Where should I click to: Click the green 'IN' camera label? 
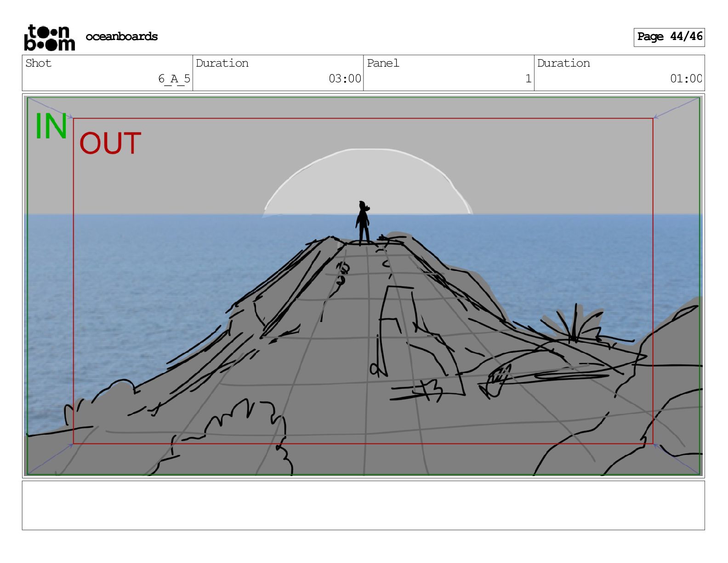pos(51,126)
